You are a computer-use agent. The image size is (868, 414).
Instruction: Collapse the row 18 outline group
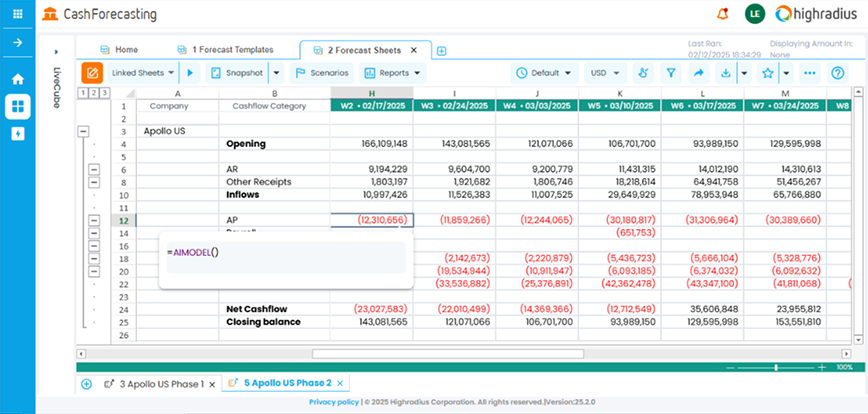click(94, 258)
